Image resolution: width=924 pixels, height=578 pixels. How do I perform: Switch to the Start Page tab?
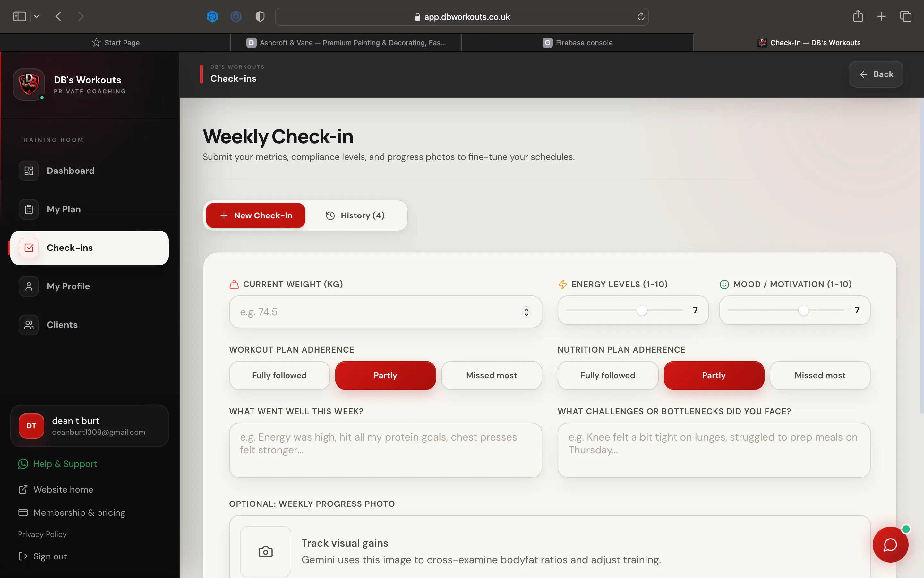click(x=115, y=42)
